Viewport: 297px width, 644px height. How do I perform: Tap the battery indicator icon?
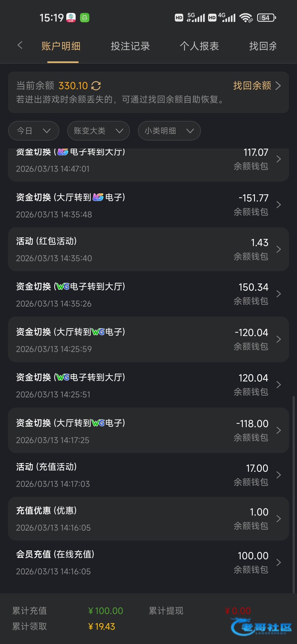tap(266, 18)
